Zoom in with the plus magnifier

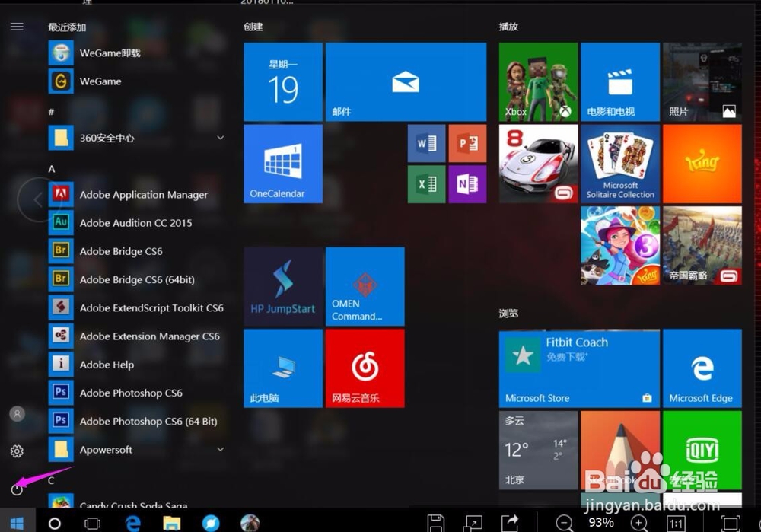click(x=639, y=524)
